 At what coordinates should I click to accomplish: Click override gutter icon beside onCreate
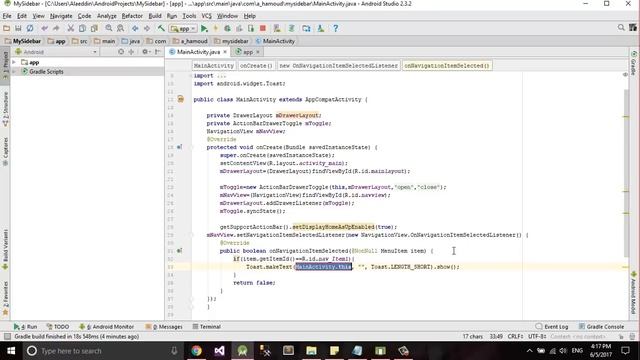(180, 147)
